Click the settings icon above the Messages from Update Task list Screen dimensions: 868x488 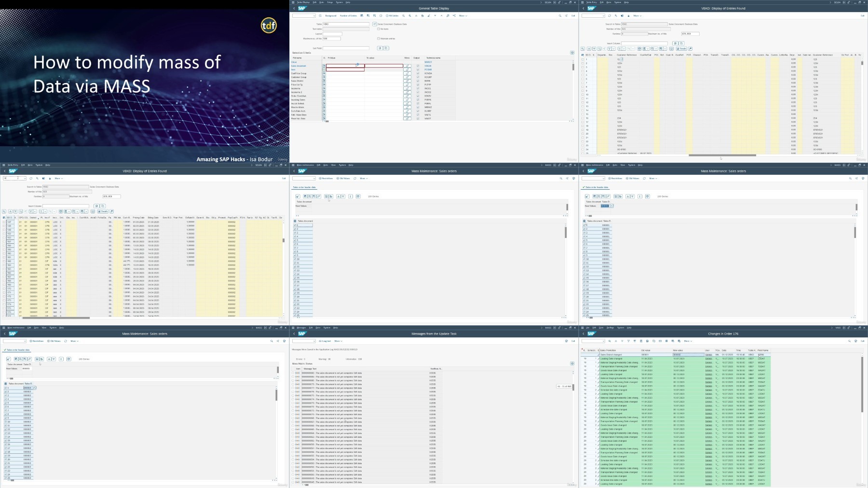[x=572, y=363]
